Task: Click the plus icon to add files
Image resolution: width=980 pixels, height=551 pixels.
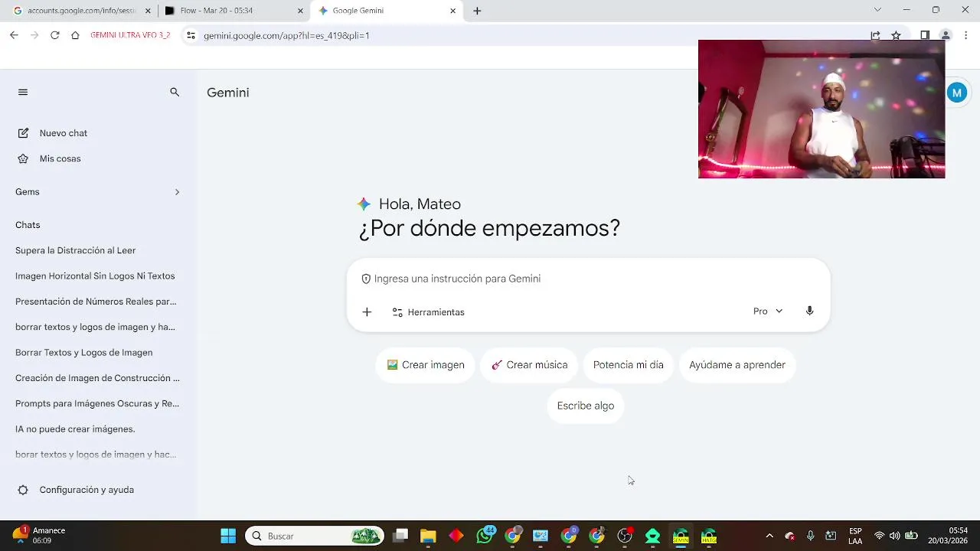Action: [367, 312]
